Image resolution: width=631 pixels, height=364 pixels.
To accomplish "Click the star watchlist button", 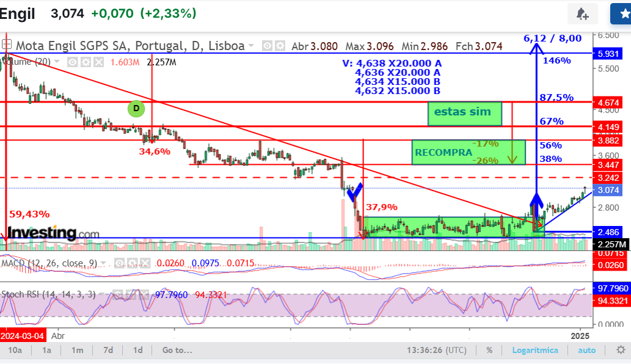I will pyautogui.click(x=622, y=14).
